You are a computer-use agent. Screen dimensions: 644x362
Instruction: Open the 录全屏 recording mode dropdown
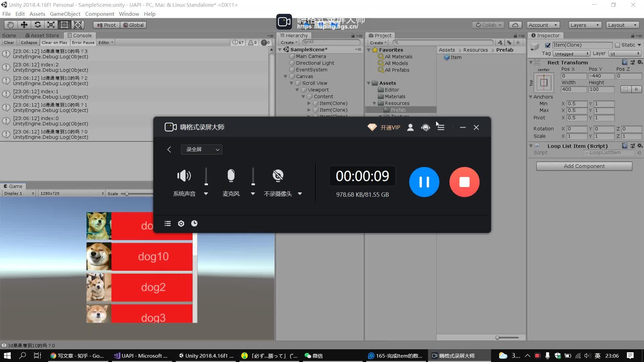click(202, 149)
